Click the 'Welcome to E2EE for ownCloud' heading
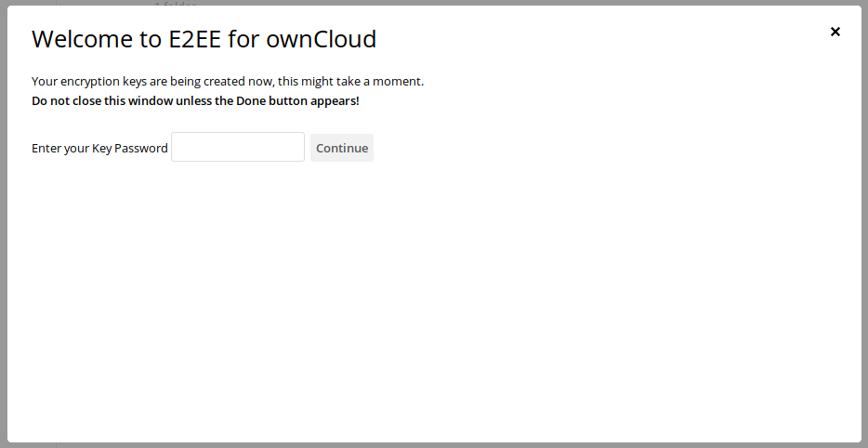The width and height of the screenshot is (868, 448). pyautogui.click(x=204, y=39)
